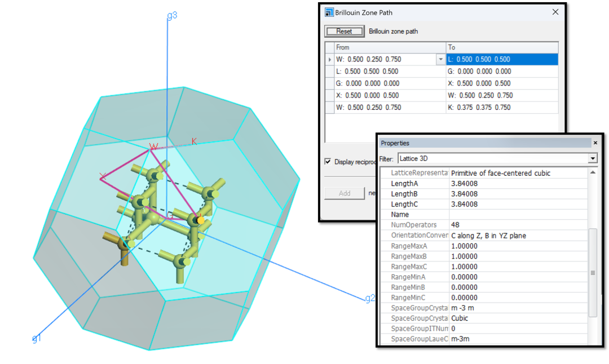Select the OrientationConvention value C along Z
Viewport: 609px width, 364px height.
click(519, 236)
